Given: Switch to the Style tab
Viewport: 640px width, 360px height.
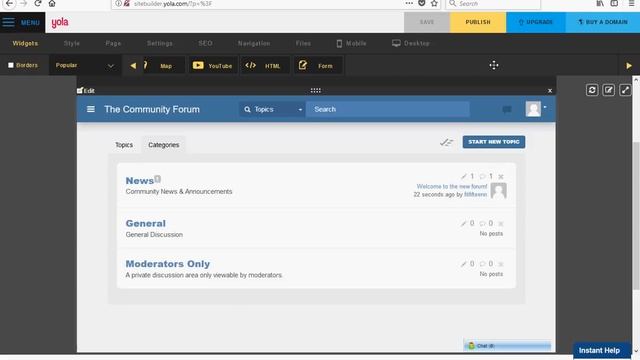Looking at the screenshot, I should pos(72,43).
